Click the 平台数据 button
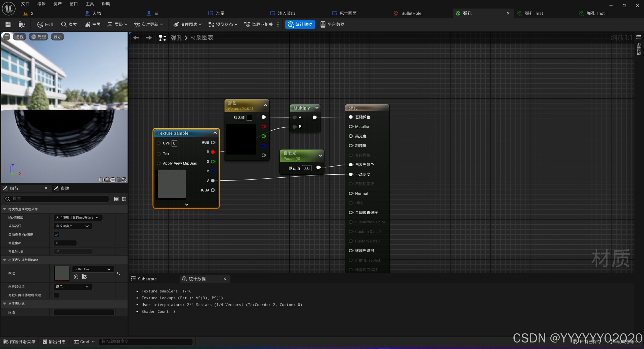 (x=332, y=24)
